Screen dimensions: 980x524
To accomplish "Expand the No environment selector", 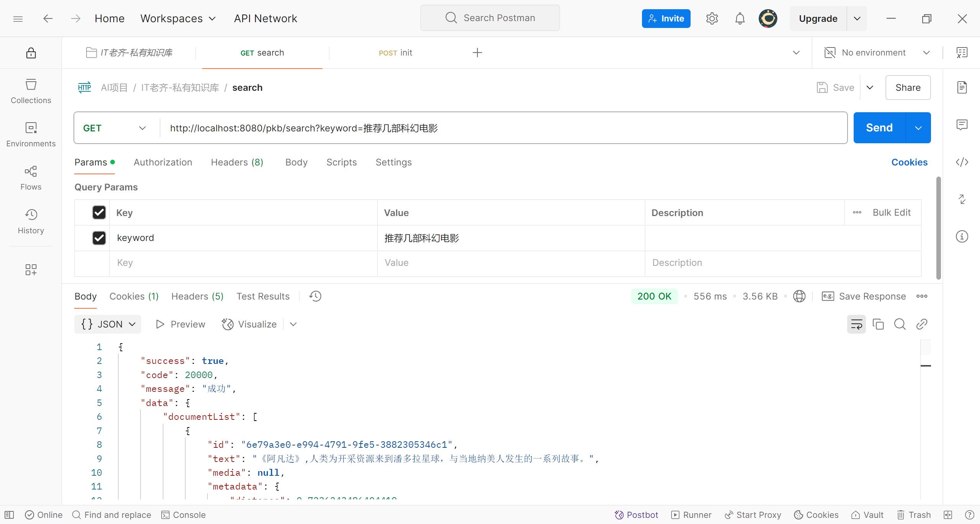I will pyautogui.click(x=877, y=52).
